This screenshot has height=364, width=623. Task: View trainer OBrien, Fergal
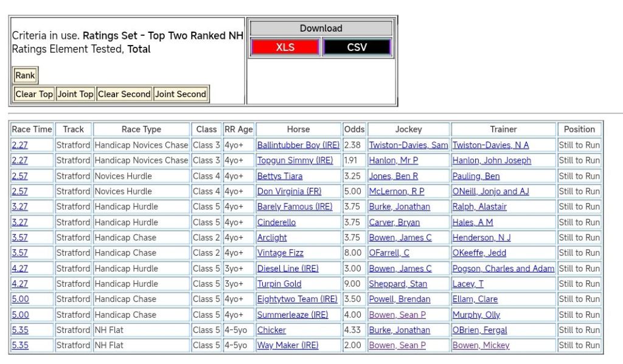[479, 330]
